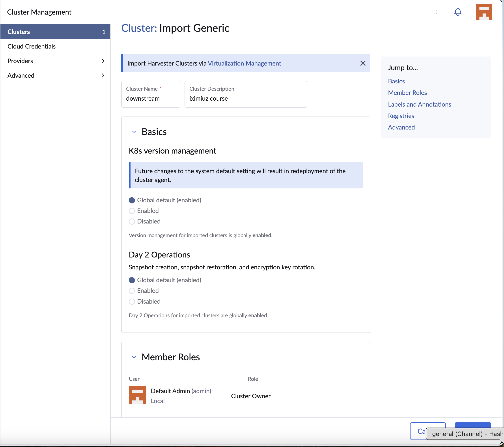Click the Cancel button
504x447 pixels.
pos(427,431)
